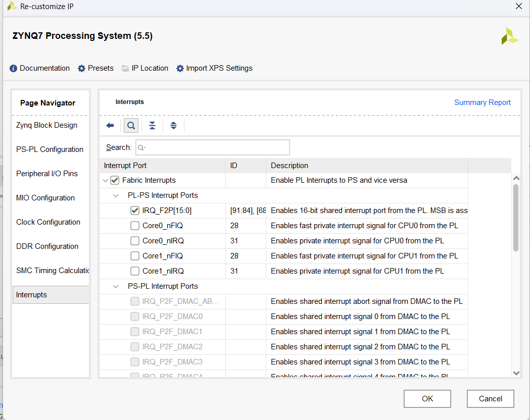This screenshot has height=420, width=530.
Task: Open the Documentation link
Action: [x=44, y=68]
